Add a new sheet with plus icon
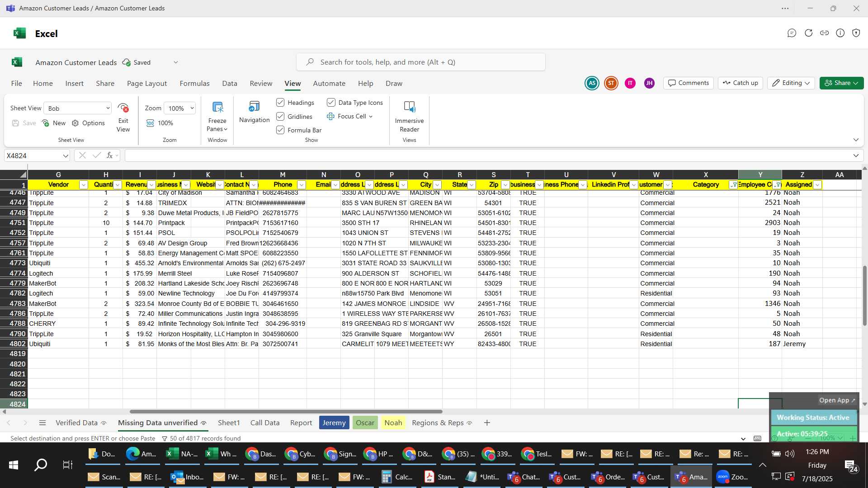The image size is (868, 488). coord(487,423)
